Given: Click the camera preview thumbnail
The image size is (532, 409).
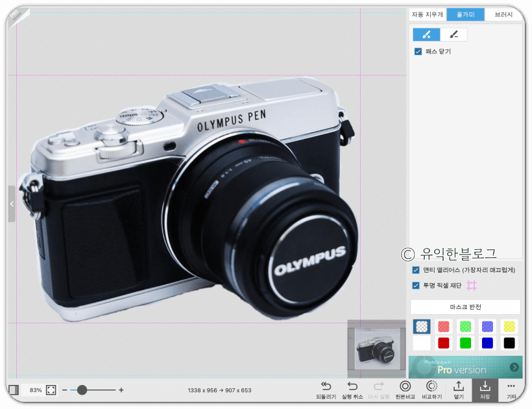Looking at the screenshot, I should pos(376,349).
